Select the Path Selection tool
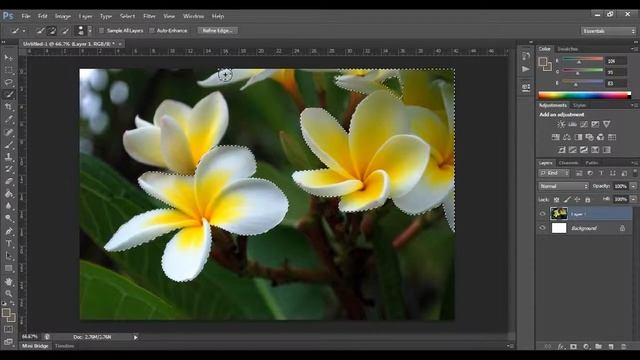 pos(8,256)
